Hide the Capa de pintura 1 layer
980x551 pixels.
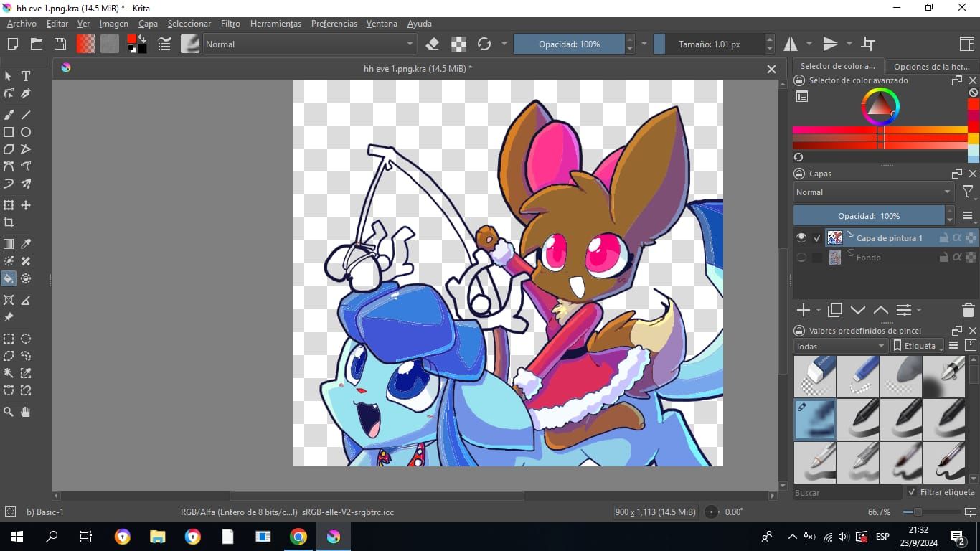click(x=801, y=237)
